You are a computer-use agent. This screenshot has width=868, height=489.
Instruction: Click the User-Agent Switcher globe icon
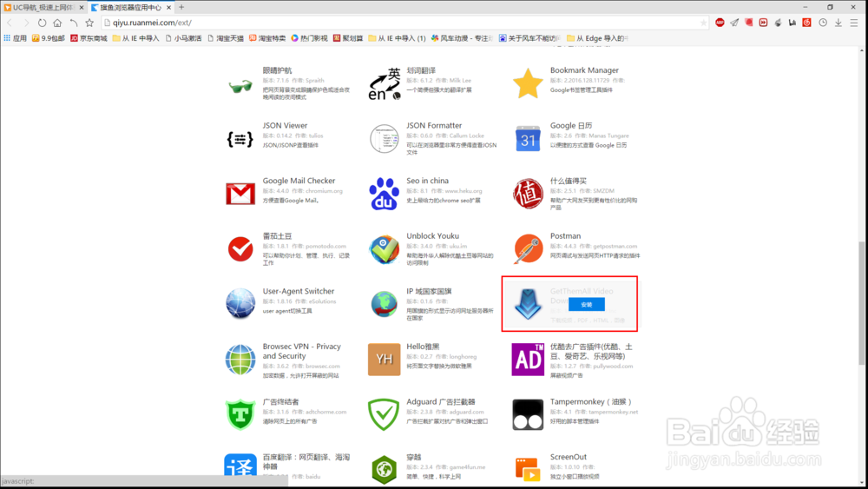[x=240, y=303]
